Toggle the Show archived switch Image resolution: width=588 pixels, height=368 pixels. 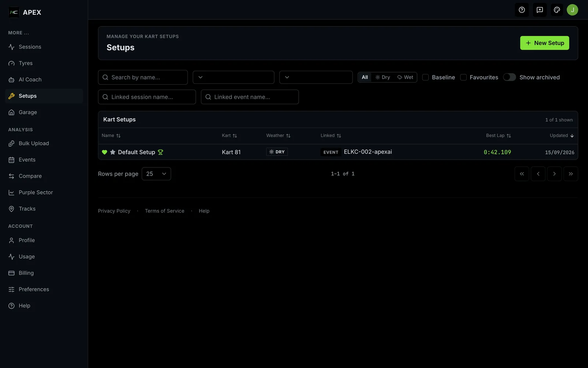[509, 77]
